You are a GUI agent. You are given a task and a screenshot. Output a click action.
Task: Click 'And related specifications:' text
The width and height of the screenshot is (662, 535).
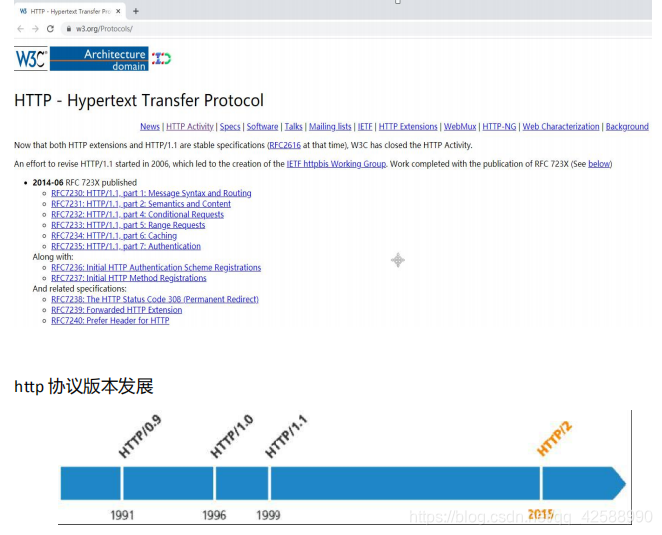pyautogui.click(x=79, y=289)
